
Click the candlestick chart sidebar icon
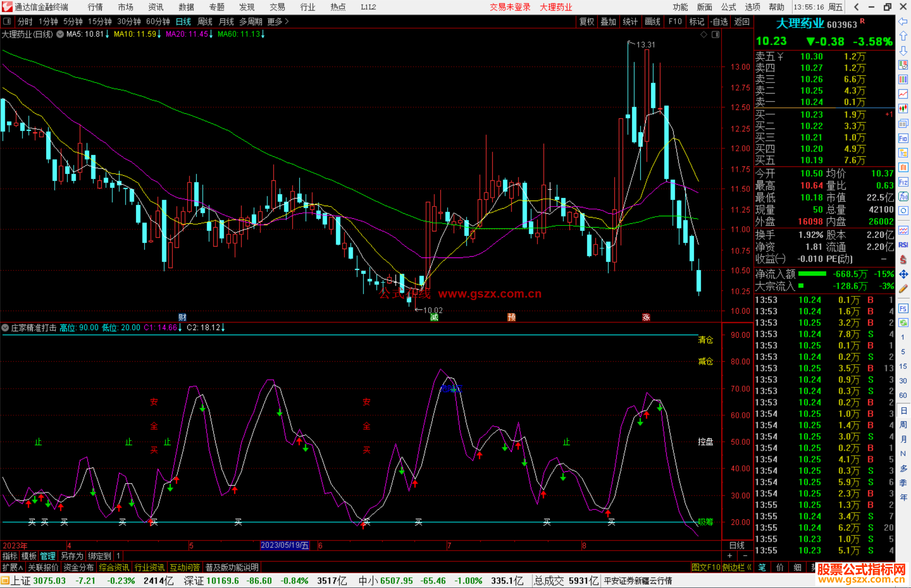[903, 109]
